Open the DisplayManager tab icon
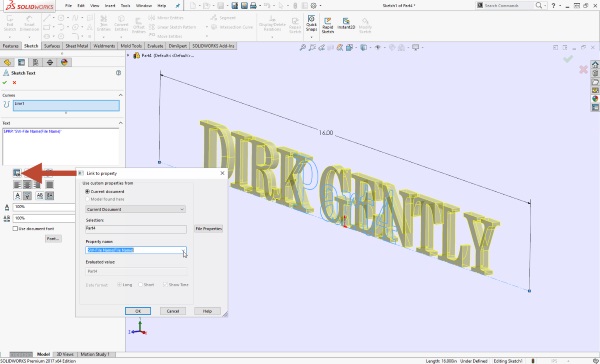This screenshot has height=364, width=600. (x=64, y=62)
